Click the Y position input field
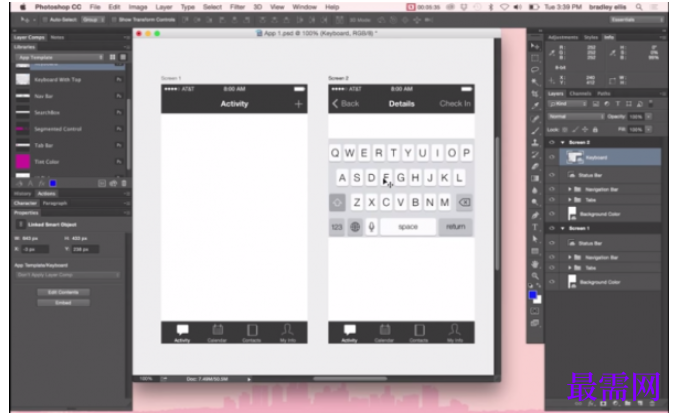 (x=85, y=249)
